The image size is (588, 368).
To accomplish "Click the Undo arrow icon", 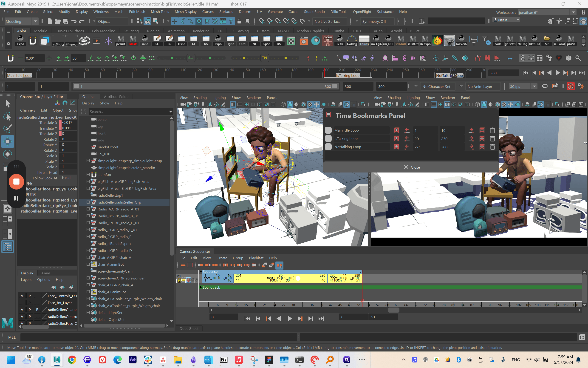I will coord(74,21).
